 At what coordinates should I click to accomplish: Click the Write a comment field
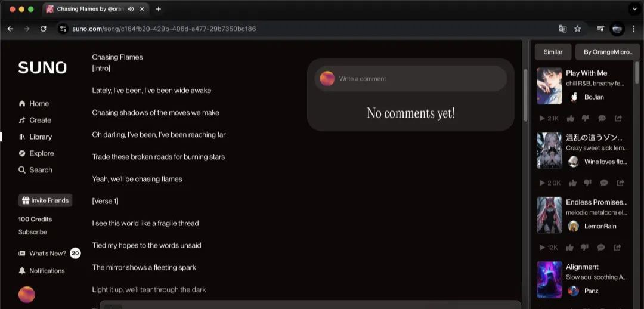(x=417, y=79)
